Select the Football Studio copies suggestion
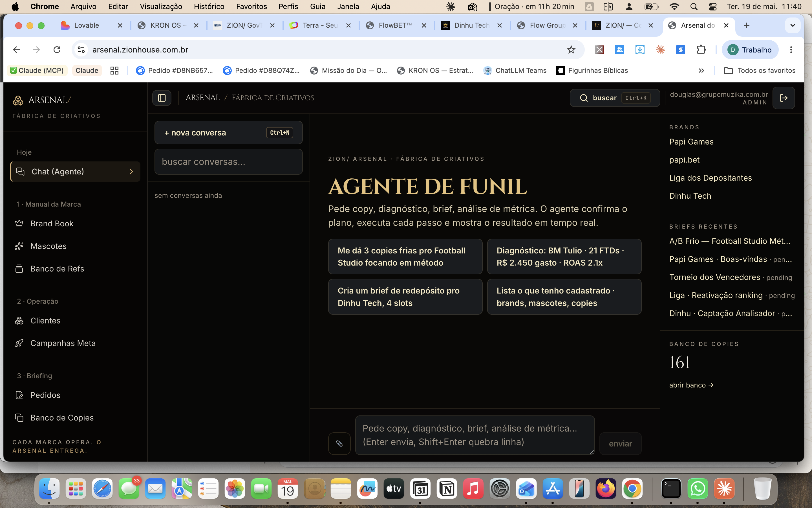Viewport: 812px width, 508px height. [x=405, y=257]
